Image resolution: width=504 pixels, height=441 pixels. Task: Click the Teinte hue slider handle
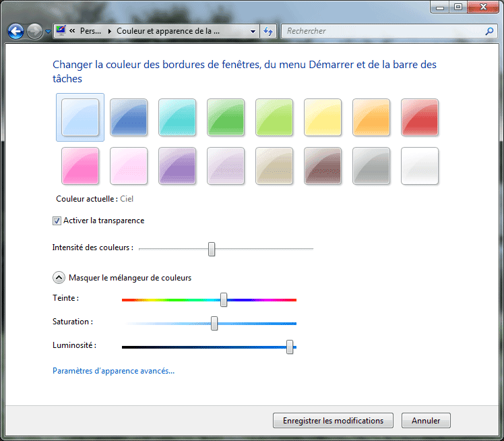(224, 300)
